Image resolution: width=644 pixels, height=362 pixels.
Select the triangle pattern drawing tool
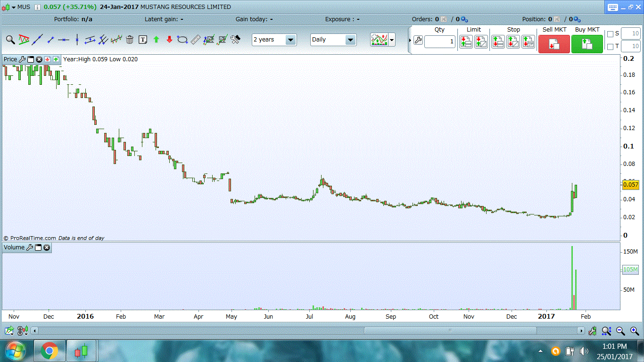24,40
